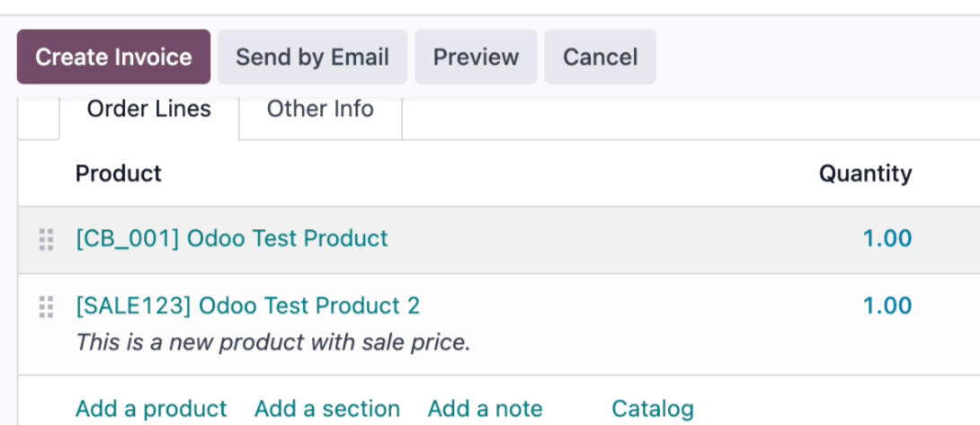Edit quantity of the CB_001 product line
This screenshot has height=425, width=980.
coord(886,239)
